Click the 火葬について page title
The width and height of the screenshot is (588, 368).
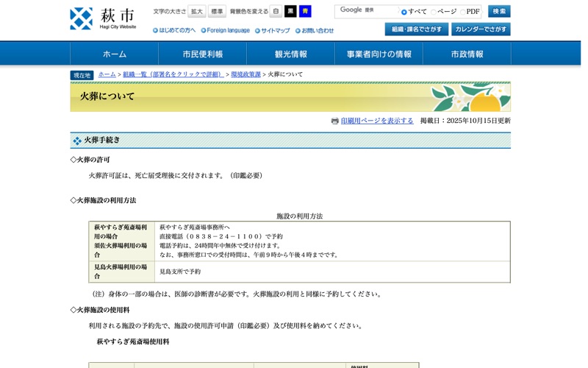coord(107,96)
